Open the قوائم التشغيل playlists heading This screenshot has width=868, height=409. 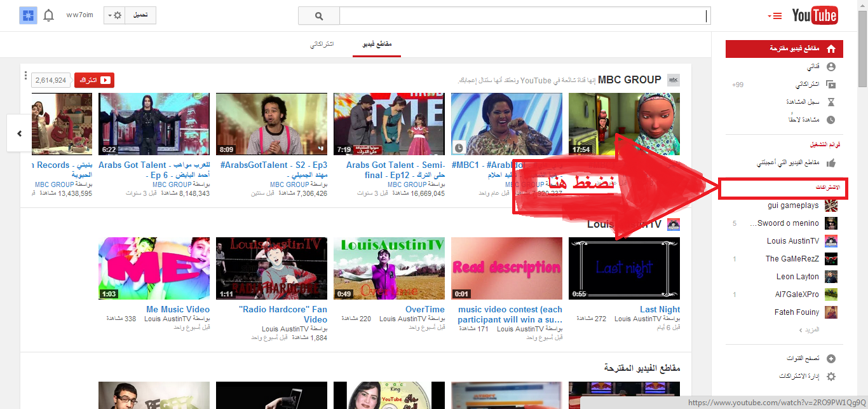[825, 145]
